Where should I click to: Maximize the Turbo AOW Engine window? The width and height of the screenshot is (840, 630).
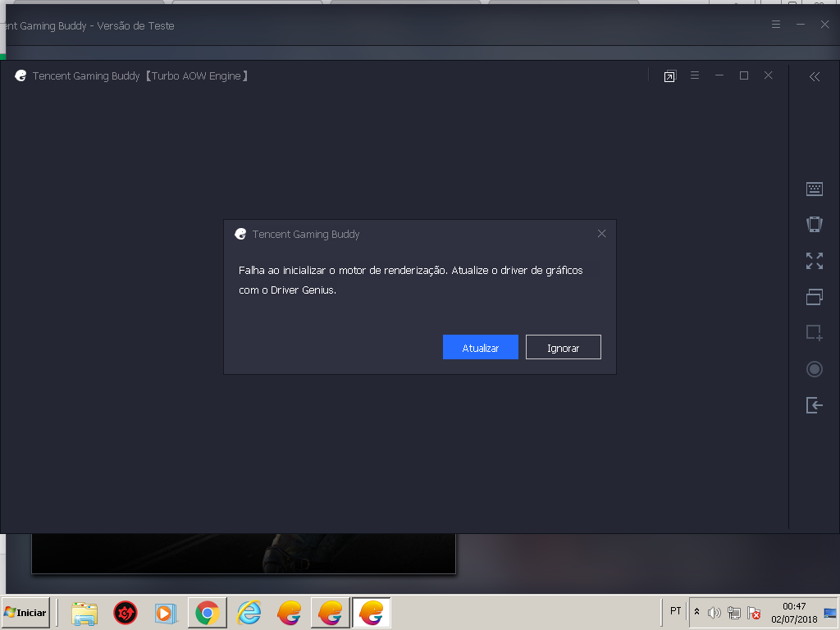[x=743, y=75]
